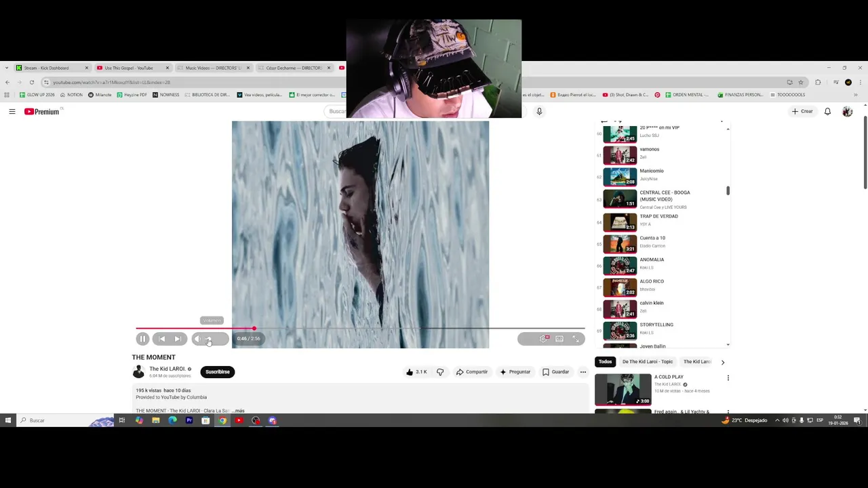Viewport: 868px width, 488px height.
Task: Expand the description with ...más
Action: tap(239, 411)
